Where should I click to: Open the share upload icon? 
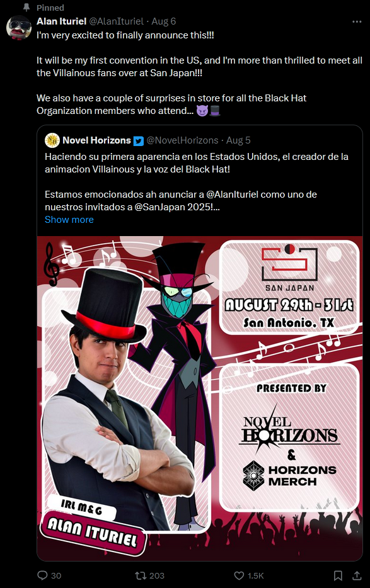[x=357, y=575]
